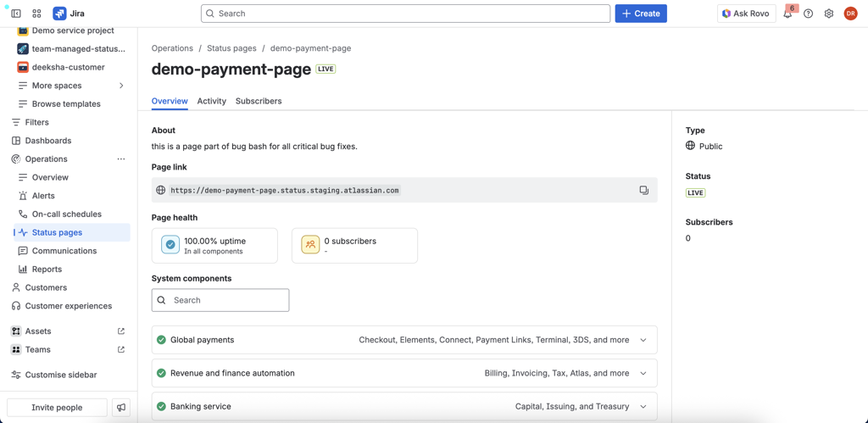The width and height of the screenshot is (868, 423).
Task: Open the demo-payment-page status URL
Action: (285, 190)
